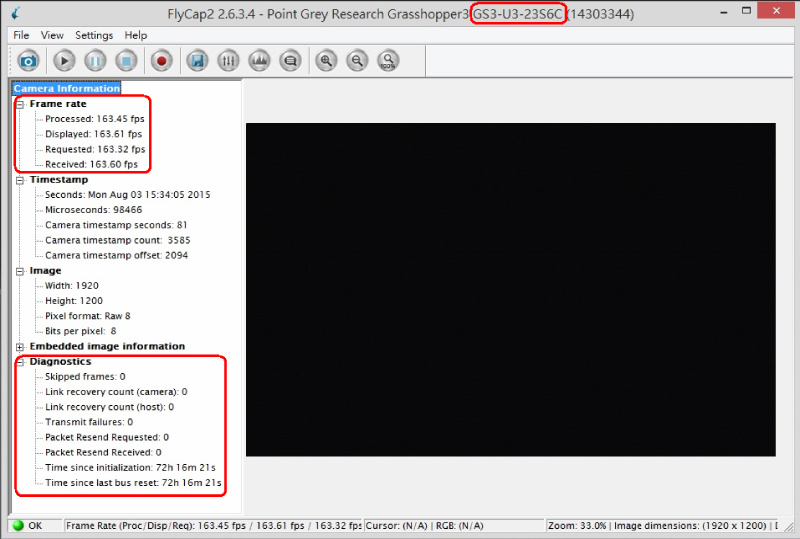Viewport: 800px width, 539px height.
Task: Start recording with the red record button
Action: tap(162, 61)
